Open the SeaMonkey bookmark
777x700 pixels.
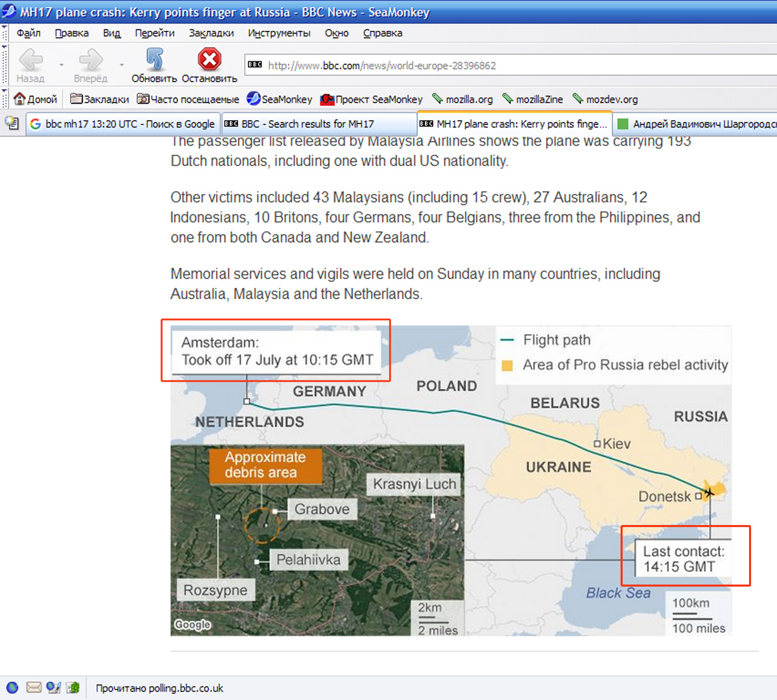tap(280, 99)
